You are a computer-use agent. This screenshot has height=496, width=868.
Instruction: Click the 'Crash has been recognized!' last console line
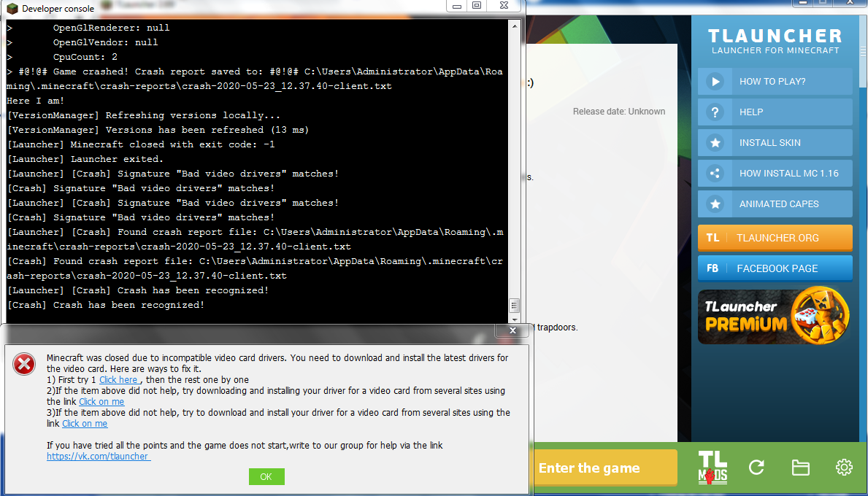pyautogui.click(x=106, y=305)
